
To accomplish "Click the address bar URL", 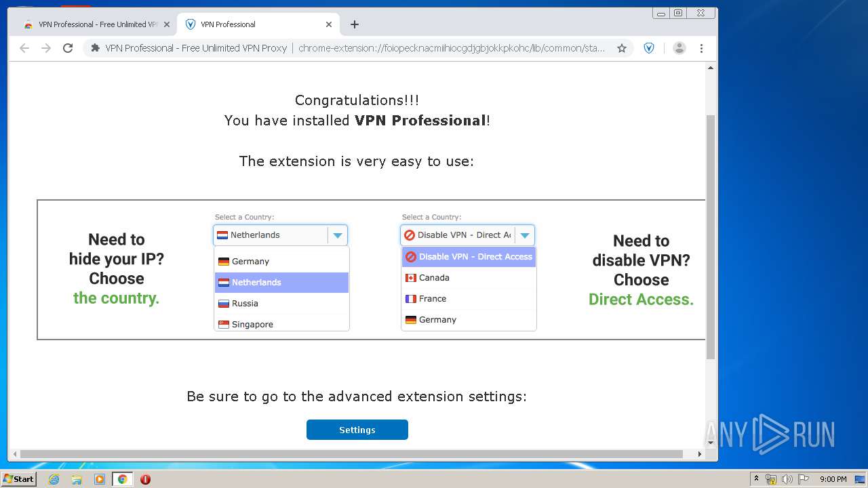I will (x=452, y=48).
